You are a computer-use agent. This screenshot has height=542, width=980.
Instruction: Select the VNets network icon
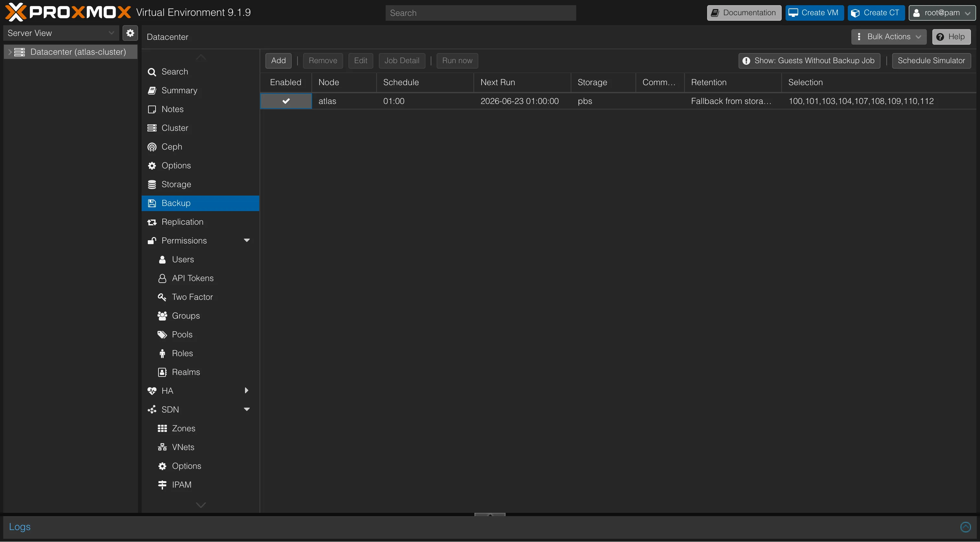tap(162, 447)
